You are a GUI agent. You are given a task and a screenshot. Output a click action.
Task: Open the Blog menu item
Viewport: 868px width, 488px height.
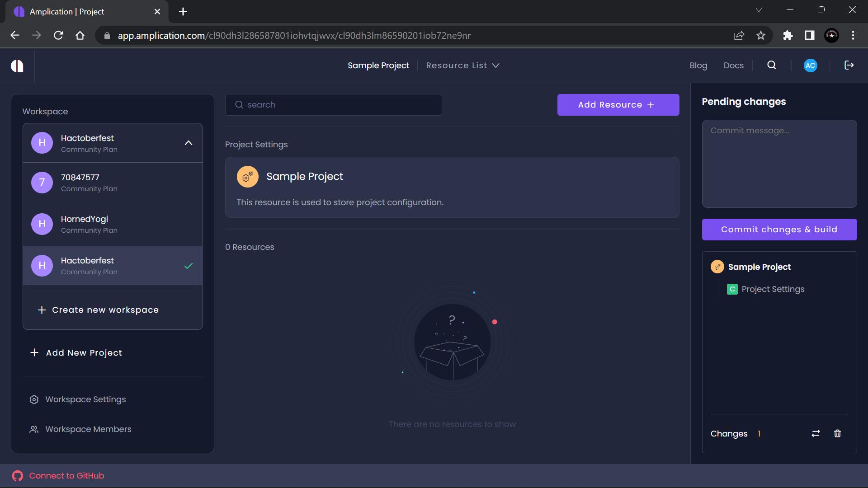point(698,65)
